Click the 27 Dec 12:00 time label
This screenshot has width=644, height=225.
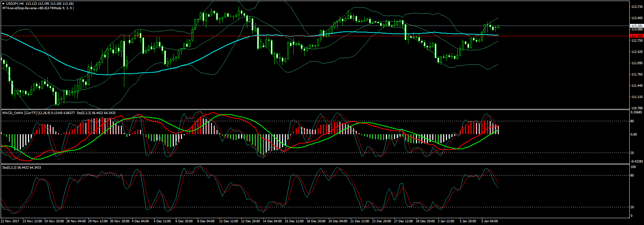(x=404, y=221)
